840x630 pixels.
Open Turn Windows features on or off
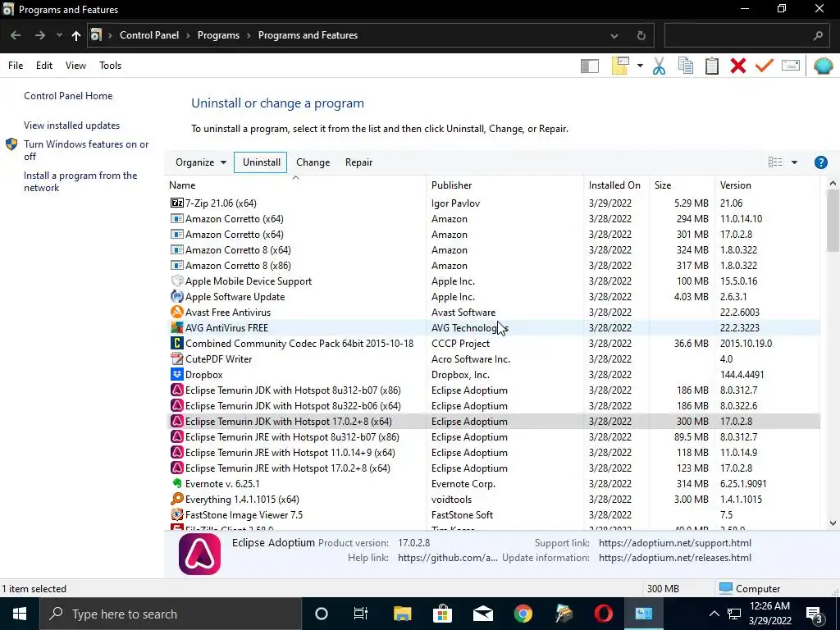[85, 150]
